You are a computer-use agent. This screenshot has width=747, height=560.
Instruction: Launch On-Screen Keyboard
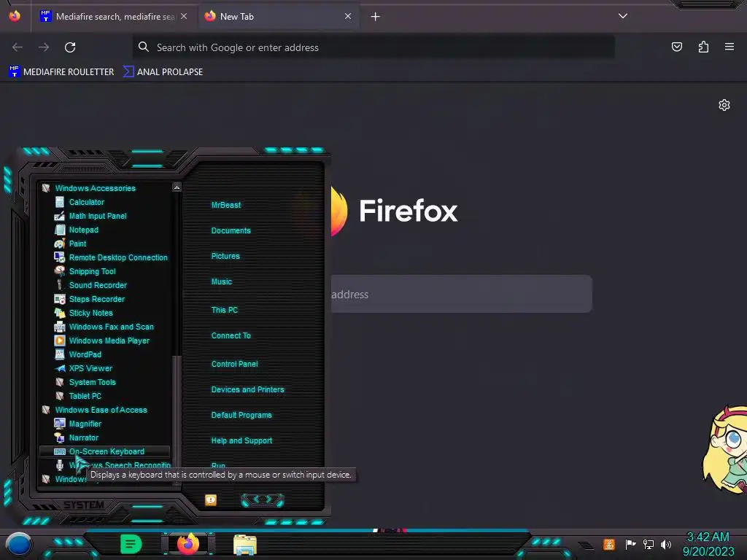tap(104, 451)
